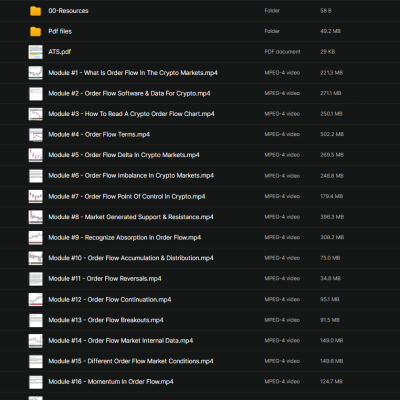This screenshot has width=400, height=400.
Task: Click the 179.4 MB size of Module #7
Action: [331, 196]
